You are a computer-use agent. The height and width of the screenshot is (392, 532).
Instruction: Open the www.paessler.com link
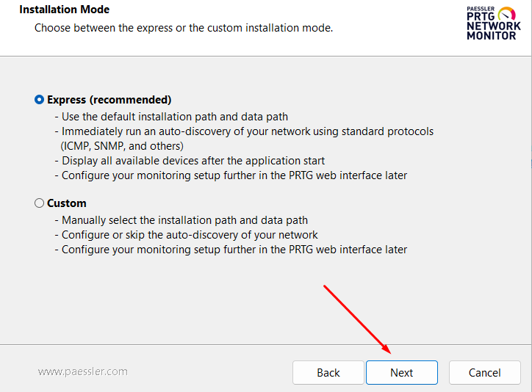[83, 371]
